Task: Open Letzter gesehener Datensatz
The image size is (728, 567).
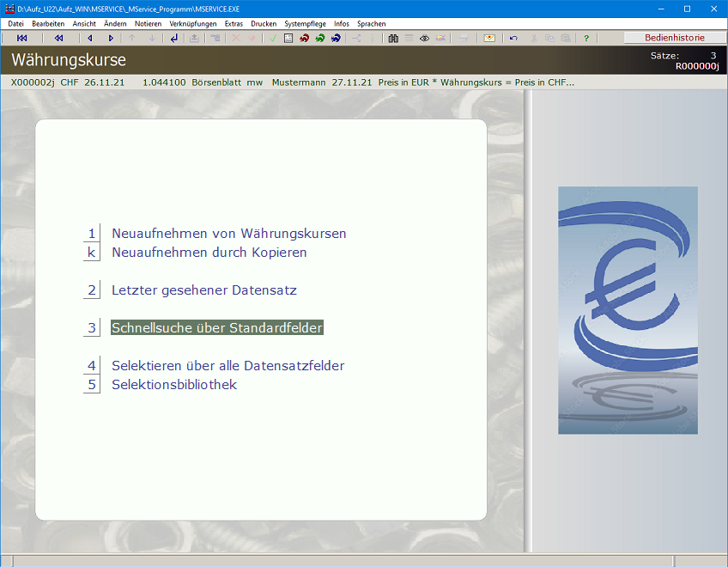Action: [203, 290]
